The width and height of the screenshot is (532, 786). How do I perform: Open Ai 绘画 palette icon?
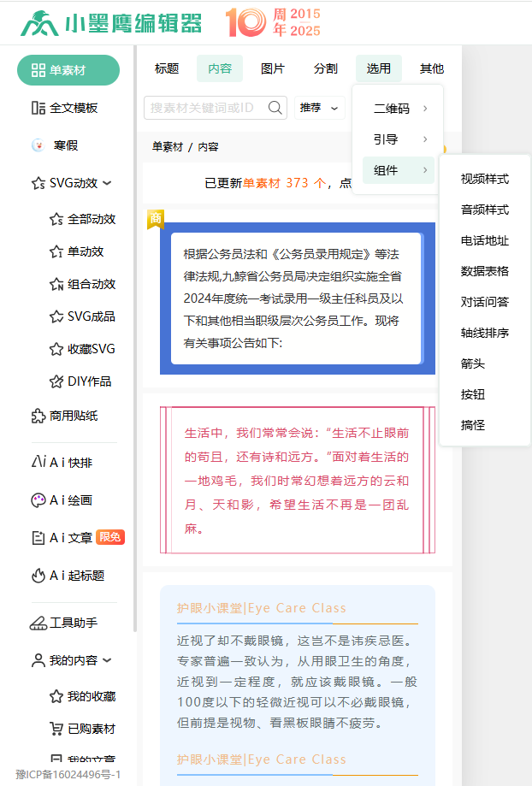coord(38,500)
